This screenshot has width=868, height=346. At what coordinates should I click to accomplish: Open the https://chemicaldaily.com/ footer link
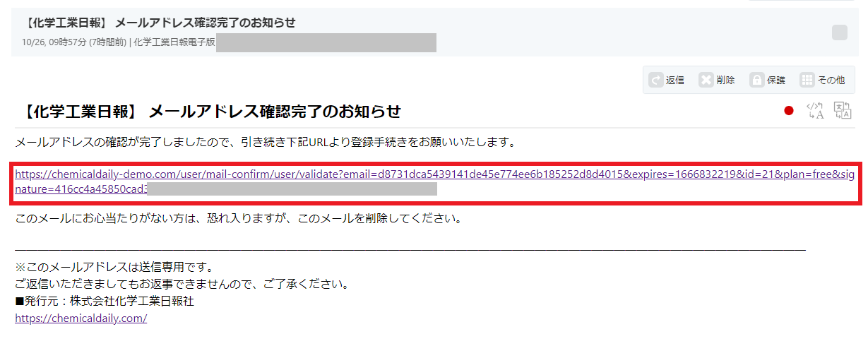tap(81, 318)
